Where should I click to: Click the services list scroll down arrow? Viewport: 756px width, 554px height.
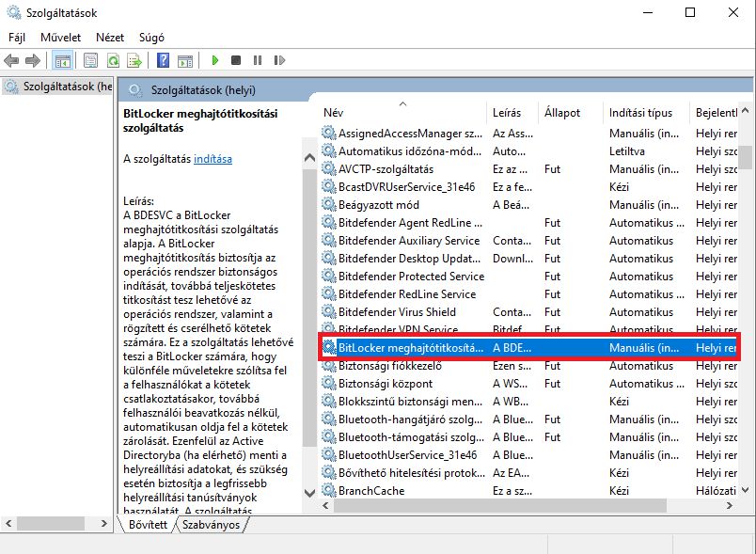(x=745, y=491)
